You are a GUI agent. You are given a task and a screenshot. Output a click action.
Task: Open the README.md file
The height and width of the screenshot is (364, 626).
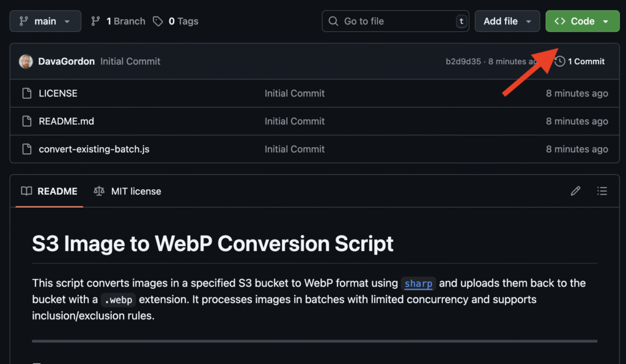(x=66, y=121)
